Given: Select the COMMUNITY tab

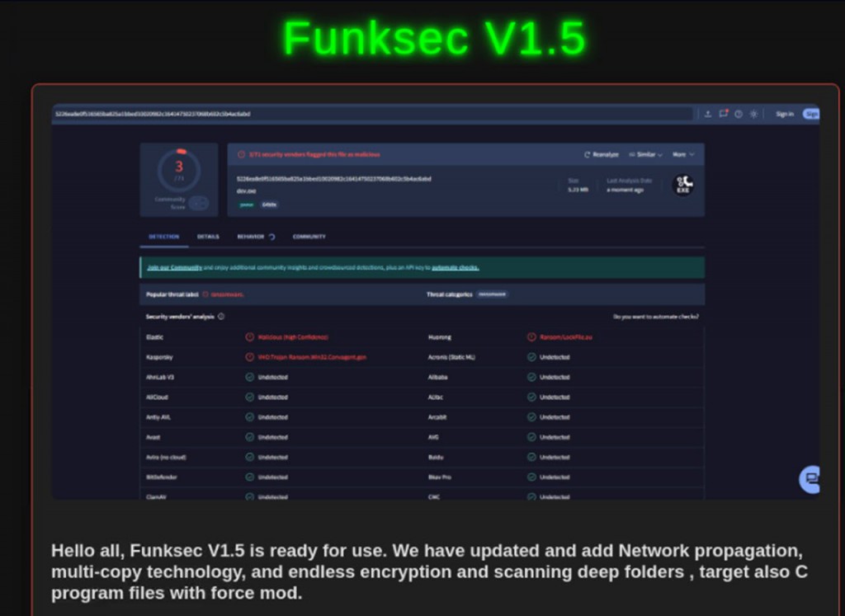Looking at the screenshot, I should 308,237.
